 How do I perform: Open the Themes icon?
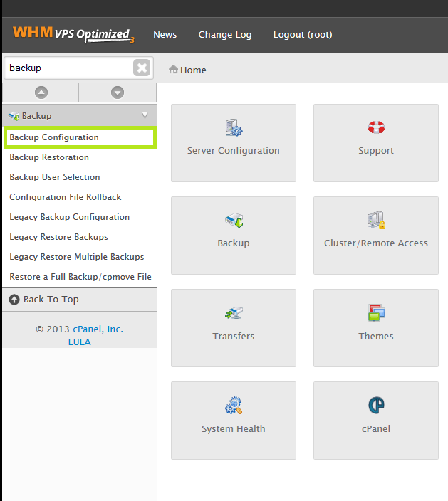click(x=376, y=312)
